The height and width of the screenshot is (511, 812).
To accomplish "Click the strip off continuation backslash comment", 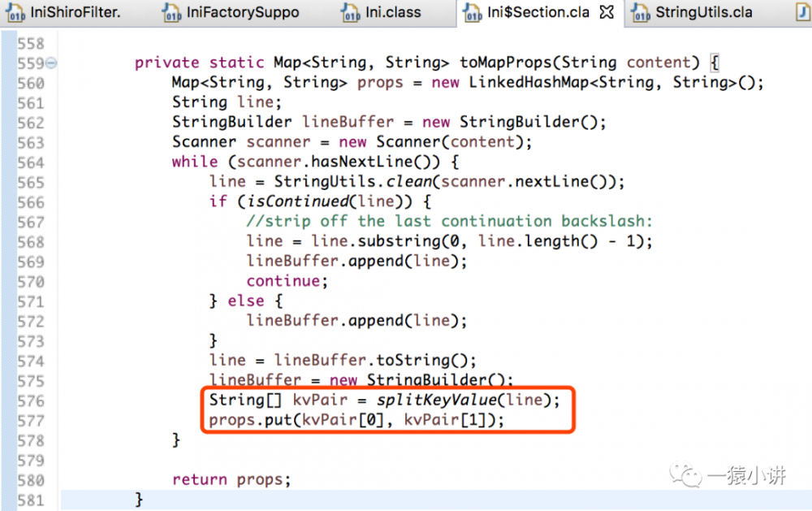I will 449,221.
